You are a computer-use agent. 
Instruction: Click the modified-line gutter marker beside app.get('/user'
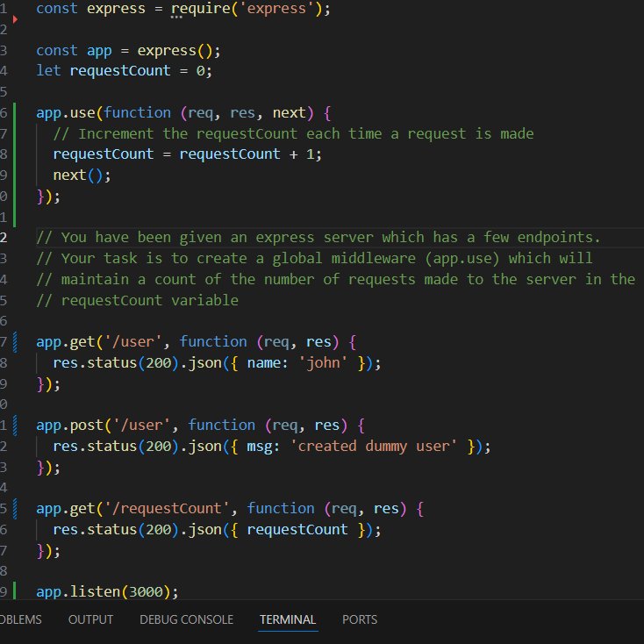15,342
